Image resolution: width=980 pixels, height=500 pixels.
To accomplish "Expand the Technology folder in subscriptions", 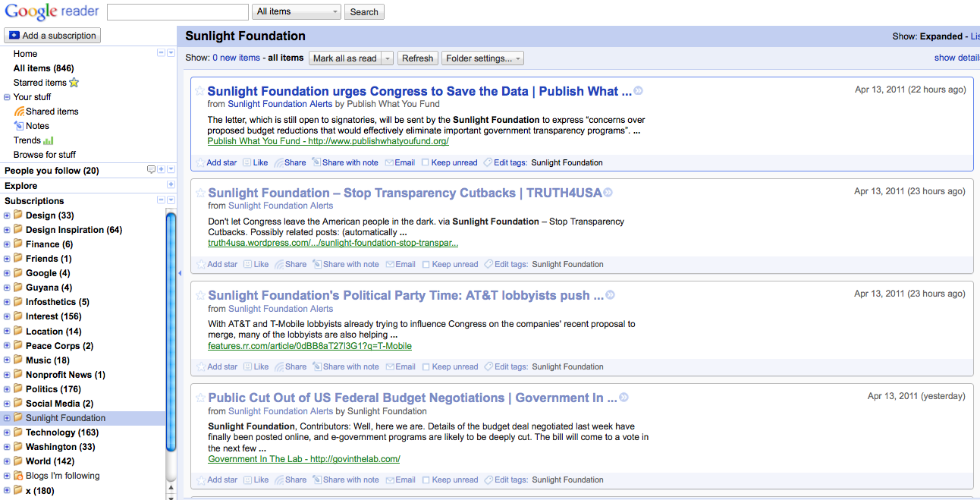I will 7,432.
